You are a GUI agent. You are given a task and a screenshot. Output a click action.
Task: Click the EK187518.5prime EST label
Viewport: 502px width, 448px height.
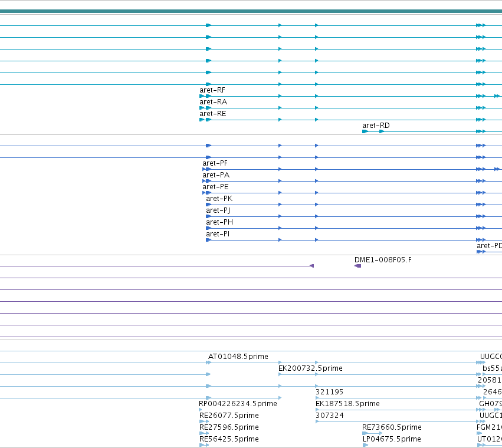tap(347, 404)
